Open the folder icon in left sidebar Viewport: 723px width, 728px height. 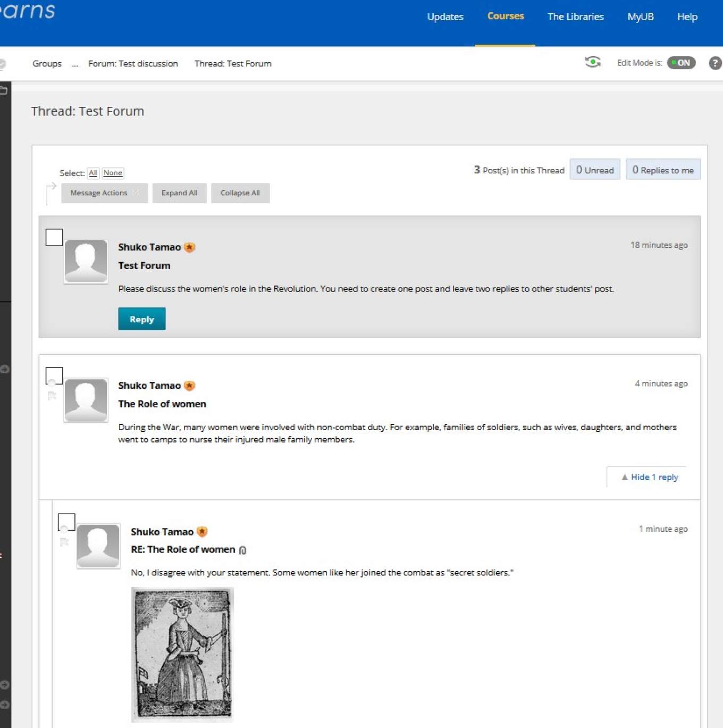coord(3,90)
